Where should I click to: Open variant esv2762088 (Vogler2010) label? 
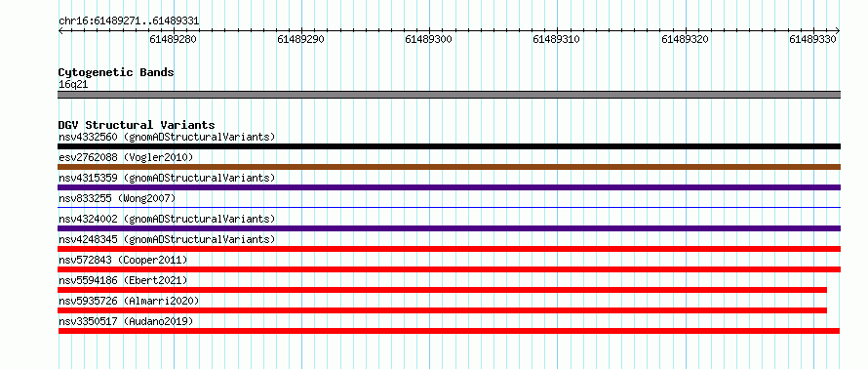[x=126, y=157]
